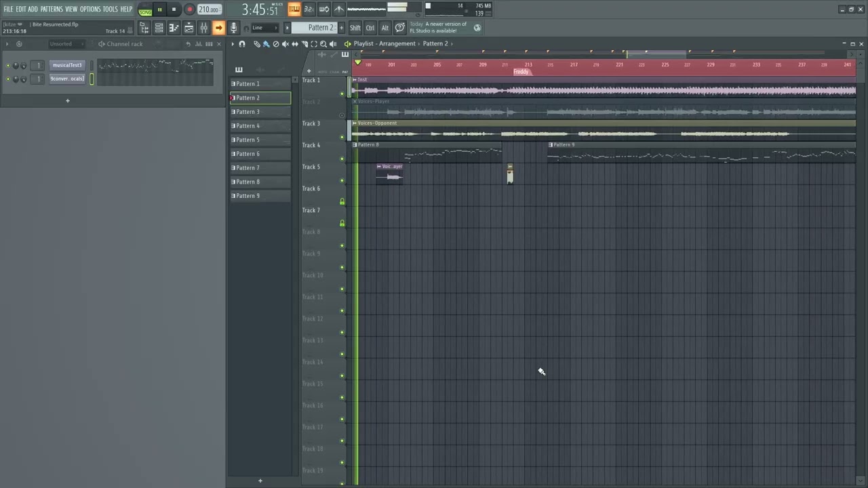
Task: Select the Playlist Zoom tool
Action: (x=323, y=44)
